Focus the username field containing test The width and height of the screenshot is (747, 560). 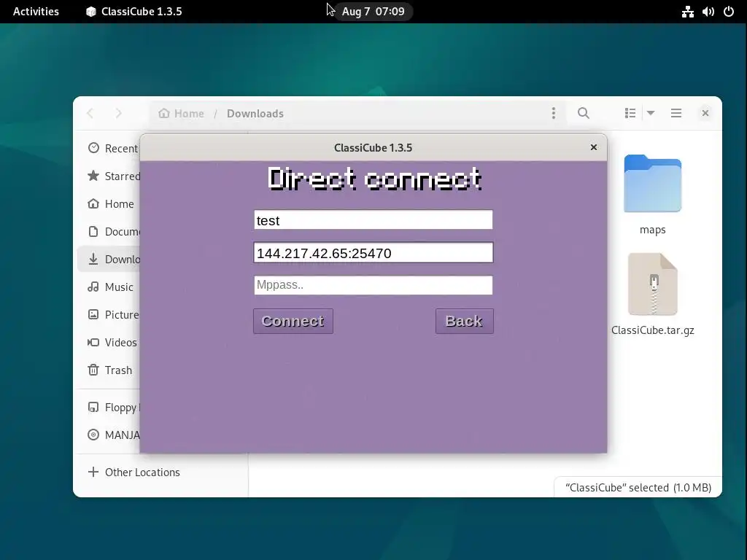point(373,220)
